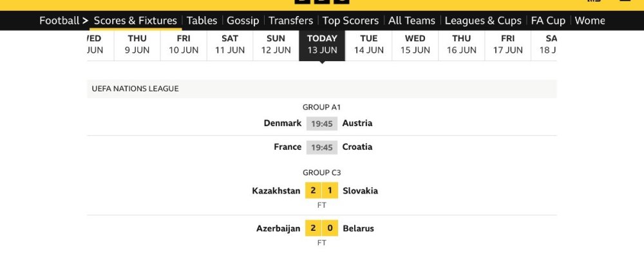View the Kazakhstan 2-1 Slovakia score
Viewport: 644px width, 263px height.
(x=322, y=191)
